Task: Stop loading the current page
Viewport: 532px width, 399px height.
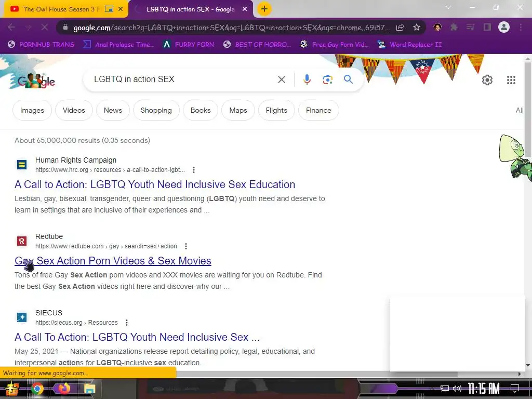Action: click(45, 27)
